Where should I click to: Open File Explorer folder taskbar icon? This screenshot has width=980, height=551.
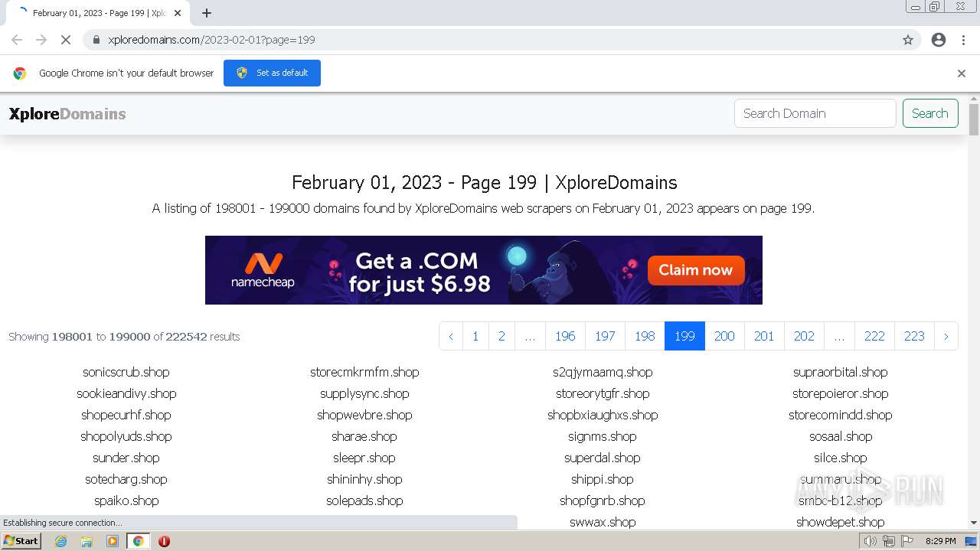pos(87,541)
